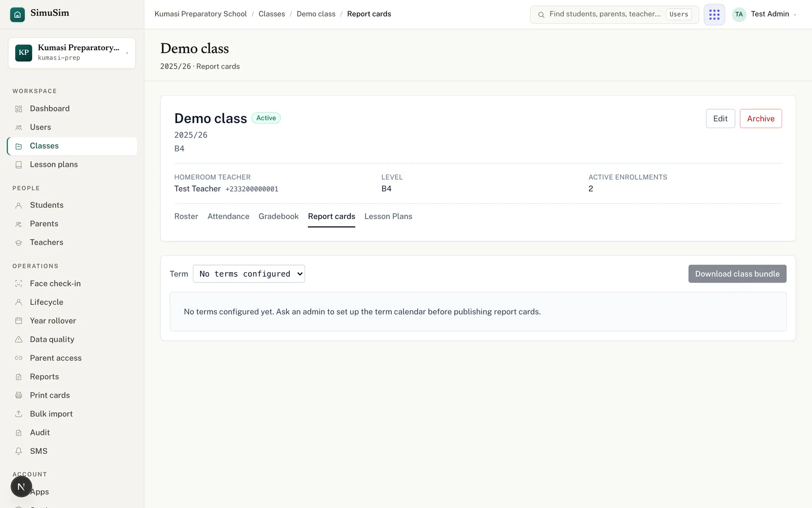
Task: Click Download class bundle button
Action: [x=737, y=274]
